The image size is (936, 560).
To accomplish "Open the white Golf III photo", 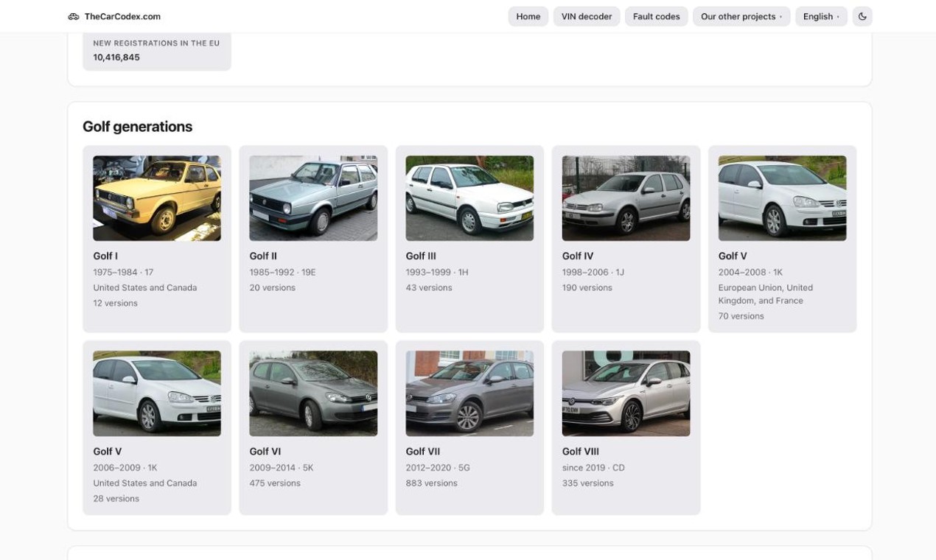I will [469, 198].
